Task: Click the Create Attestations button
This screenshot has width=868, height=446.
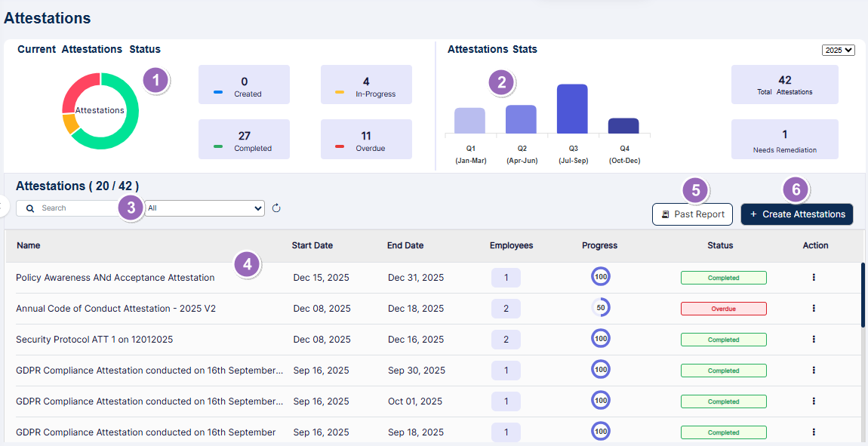Action: point(796,214)
